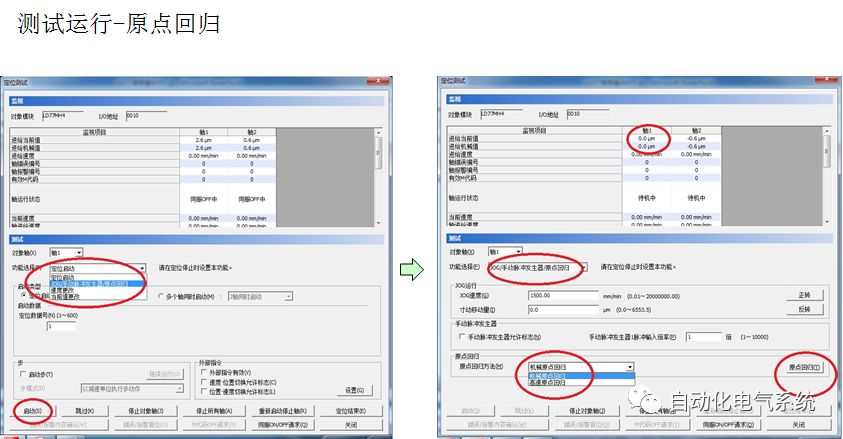This screenshot has width=843, height=439.
Task: Click 停止所有轴 in the left window
Action: (214, 411)
